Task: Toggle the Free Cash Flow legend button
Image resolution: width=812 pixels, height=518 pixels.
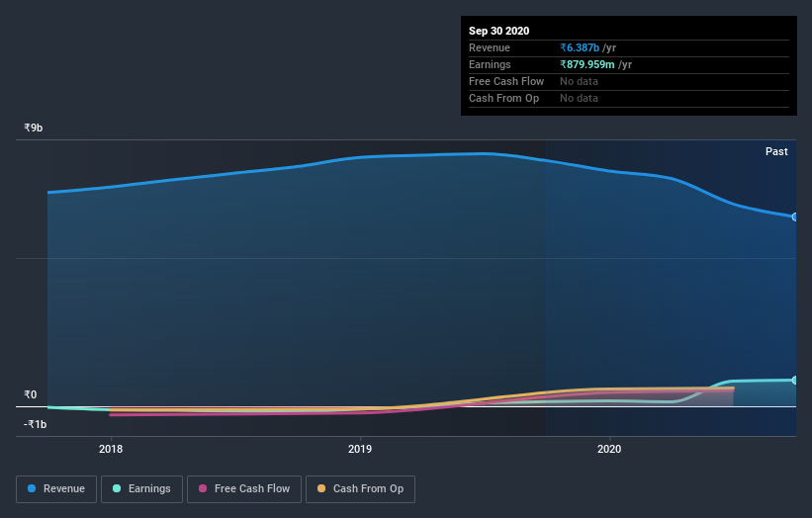Action: point(244,489)
